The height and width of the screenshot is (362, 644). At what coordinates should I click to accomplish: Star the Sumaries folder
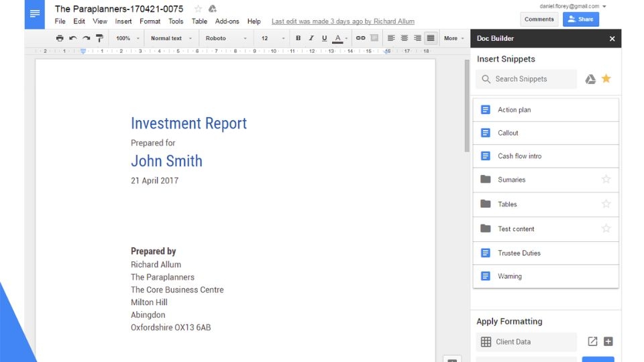[x=606, y=180]
